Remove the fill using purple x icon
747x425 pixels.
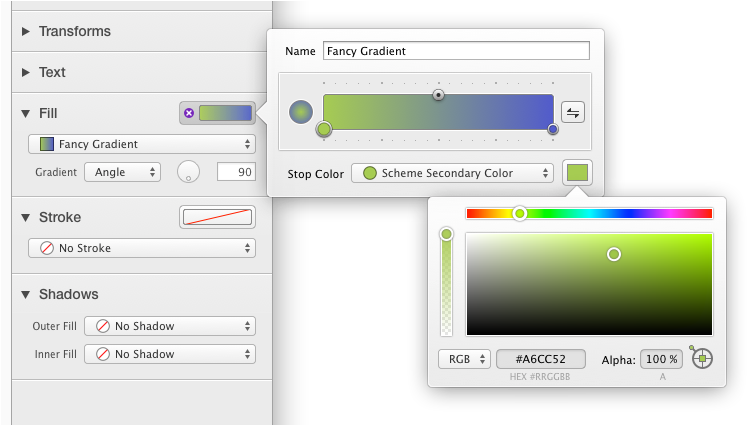(x=189, y=113)
